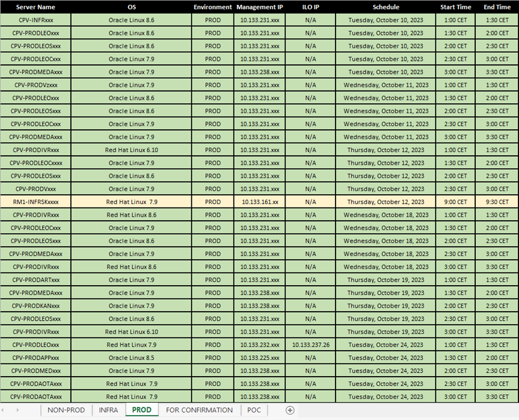Select the Environment header cell
The height and width of the screenshot is (420, 519).
click(212, 7)
